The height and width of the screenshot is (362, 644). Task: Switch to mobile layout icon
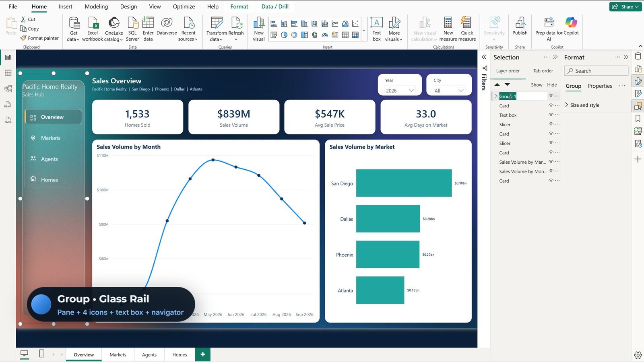[x=41, y=354]
